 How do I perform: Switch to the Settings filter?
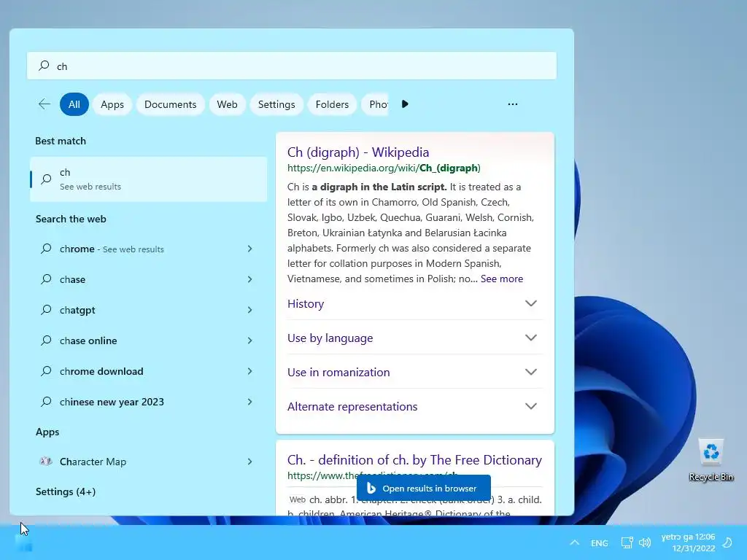pos(276,104)
